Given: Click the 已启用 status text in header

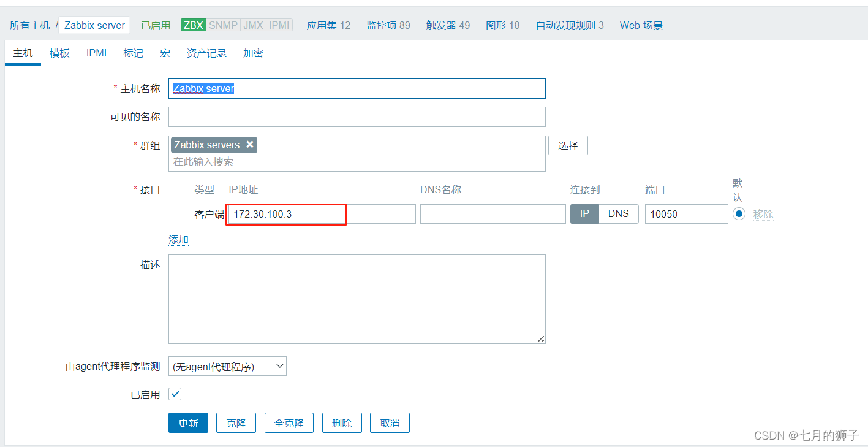Looking at the screenshot, I should tap(156, 25).
